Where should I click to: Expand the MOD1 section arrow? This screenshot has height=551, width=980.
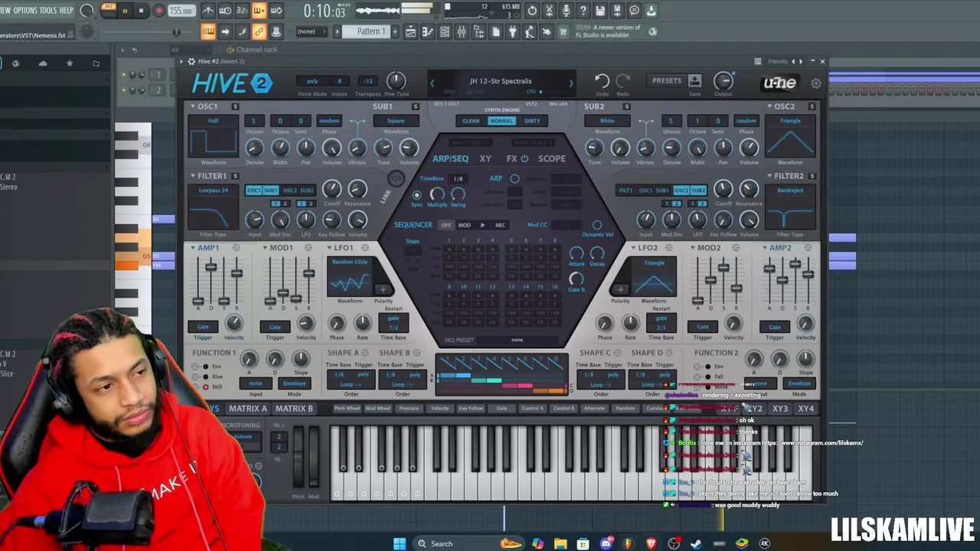265,248
